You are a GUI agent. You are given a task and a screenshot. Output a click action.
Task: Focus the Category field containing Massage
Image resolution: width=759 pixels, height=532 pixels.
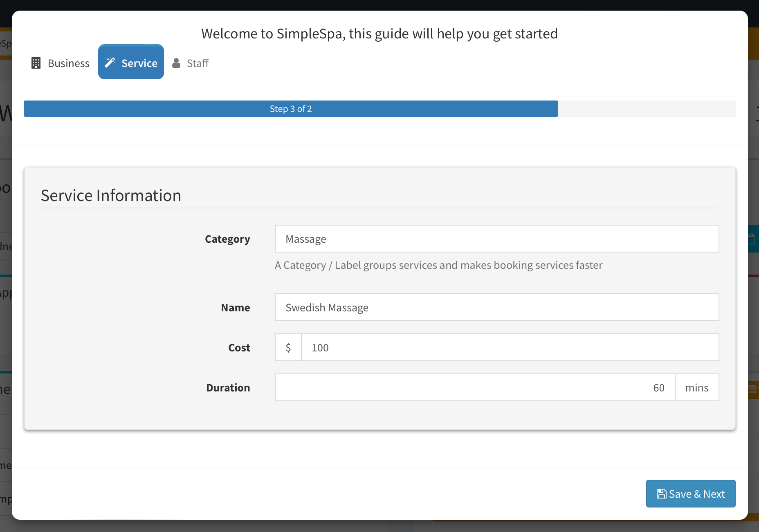point(496,239)
